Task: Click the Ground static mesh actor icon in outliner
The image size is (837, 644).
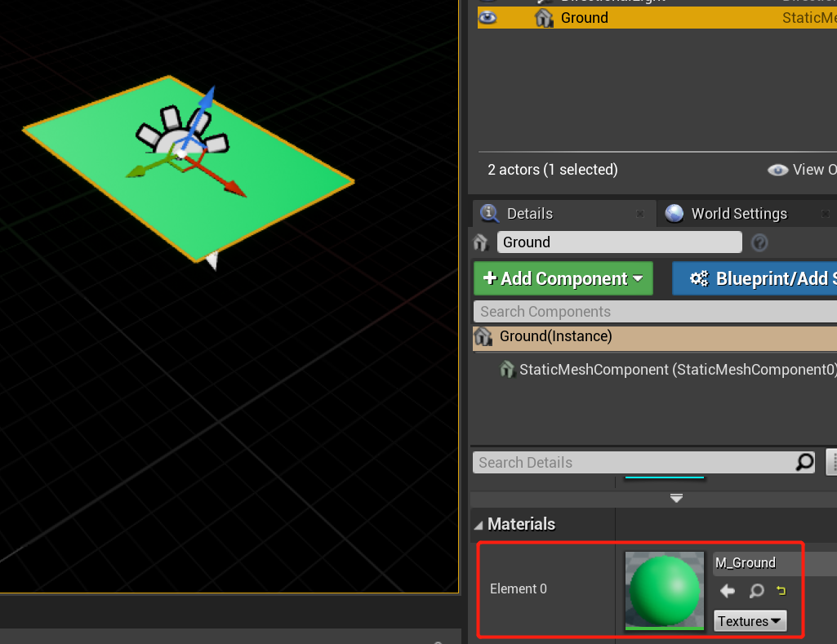Action: click(x=544, y=18)
